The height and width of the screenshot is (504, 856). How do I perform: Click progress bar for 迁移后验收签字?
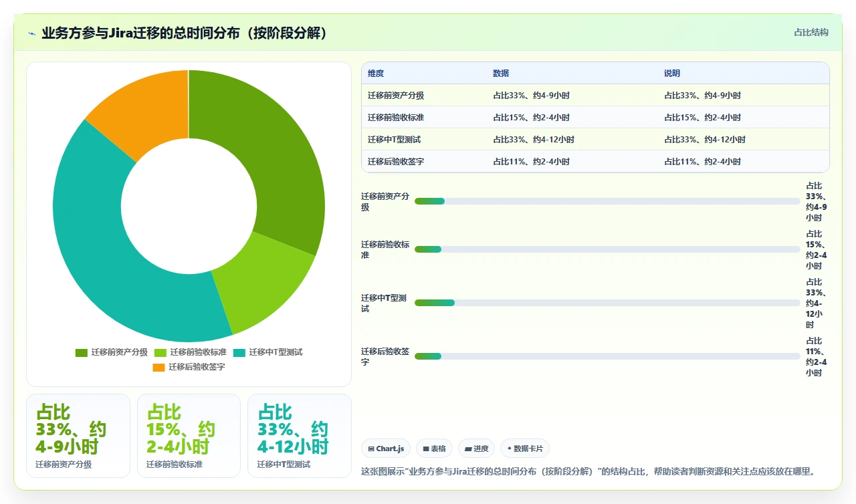[607, 356]
